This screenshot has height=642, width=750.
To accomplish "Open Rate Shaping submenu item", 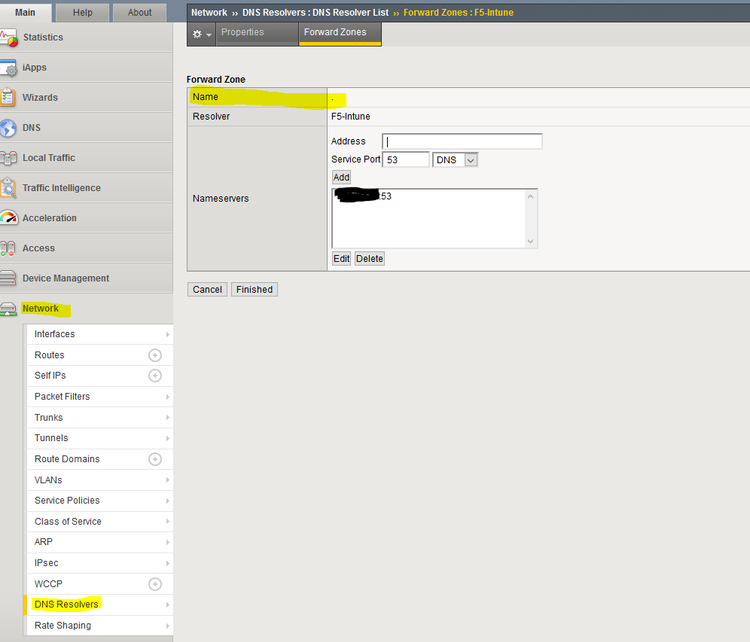I will click(63, 626).
